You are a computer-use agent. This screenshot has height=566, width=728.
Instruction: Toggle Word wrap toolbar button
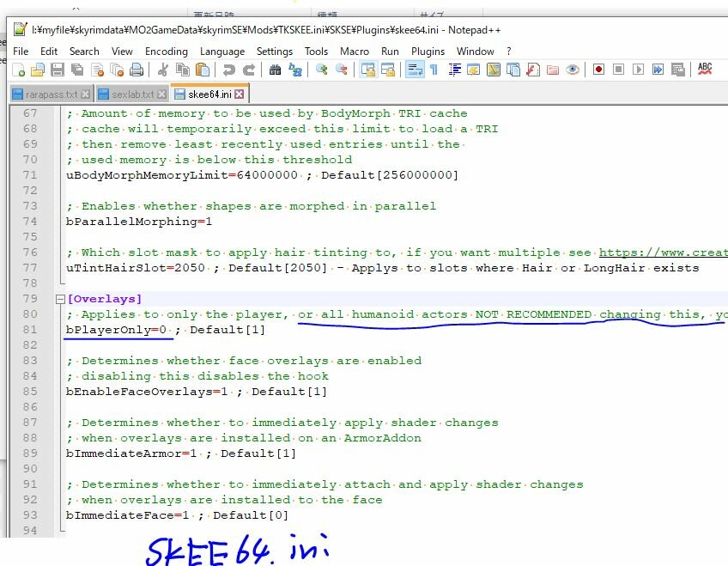tap(415, 70)
